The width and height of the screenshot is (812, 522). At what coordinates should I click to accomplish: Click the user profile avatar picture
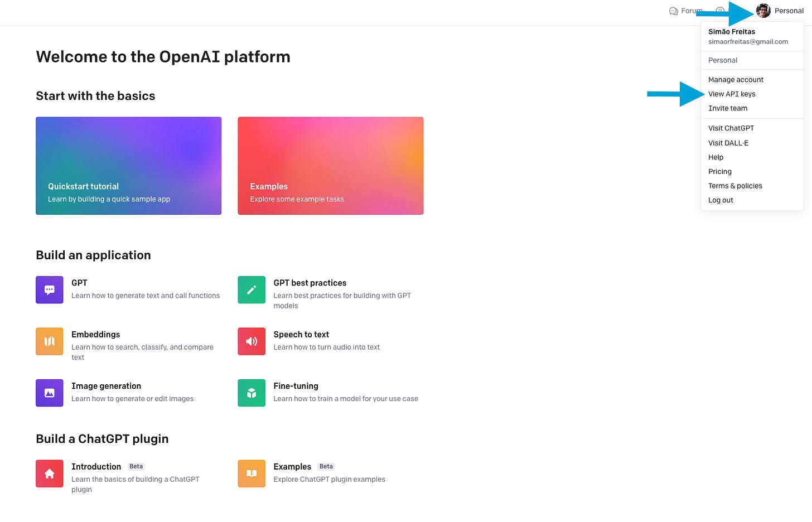(x=763, y=11)
